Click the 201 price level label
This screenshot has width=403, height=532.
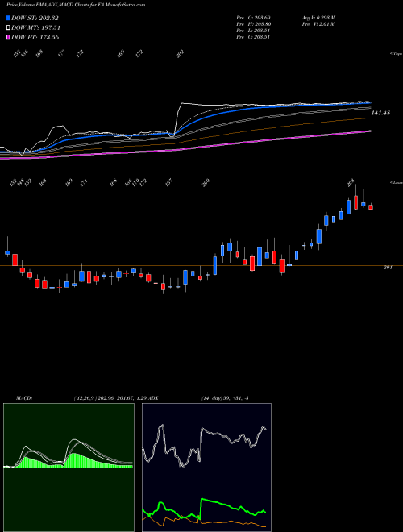click(388, 268)
